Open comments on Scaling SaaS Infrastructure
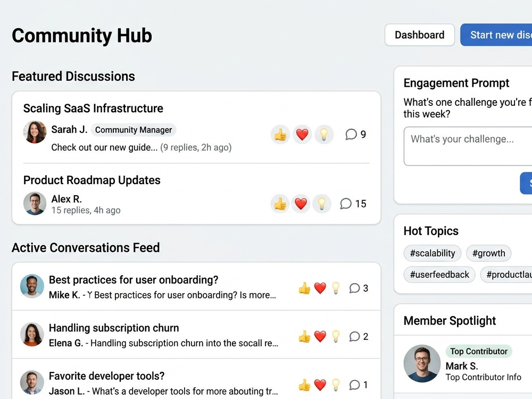 click(355, 135)
